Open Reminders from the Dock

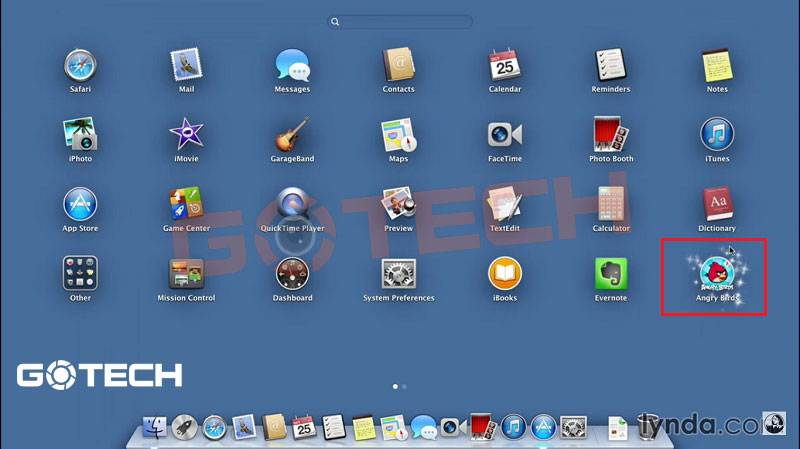334,427
